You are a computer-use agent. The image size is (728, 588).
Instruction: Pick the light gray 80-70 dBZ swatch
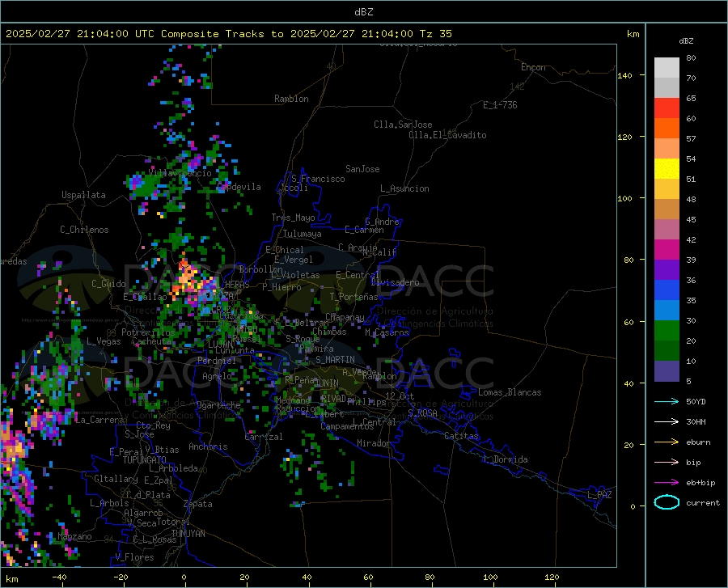(x=667, y=68)
